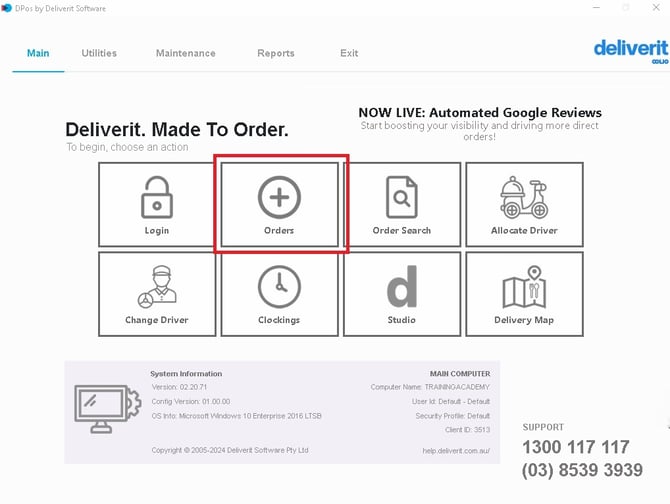Open the Change Driver tile
The width and height of the screenshot is (670, 504).
pyautogui.click(x=157, y=294)
